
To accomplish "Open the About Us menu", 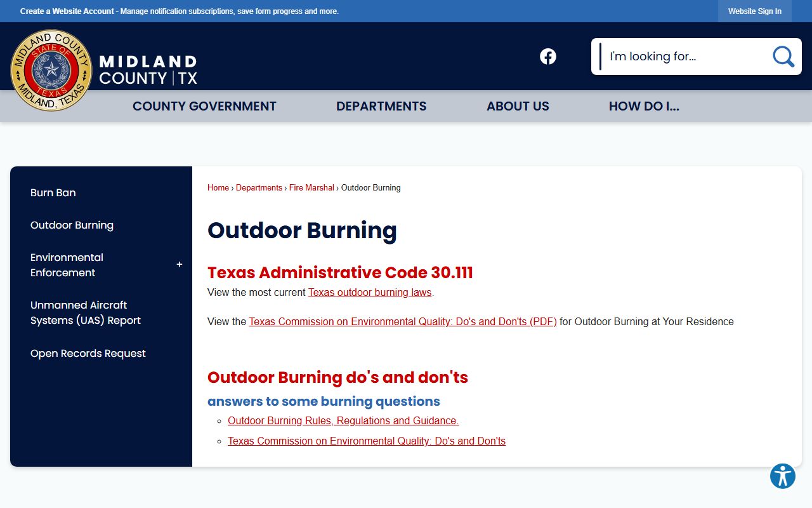I will [518, 106].
